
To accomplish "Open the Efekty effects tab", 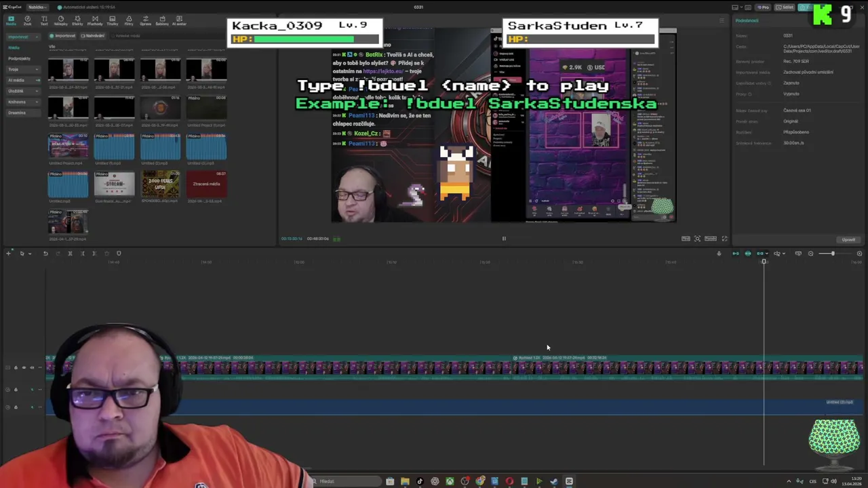I will click(77, 20).
